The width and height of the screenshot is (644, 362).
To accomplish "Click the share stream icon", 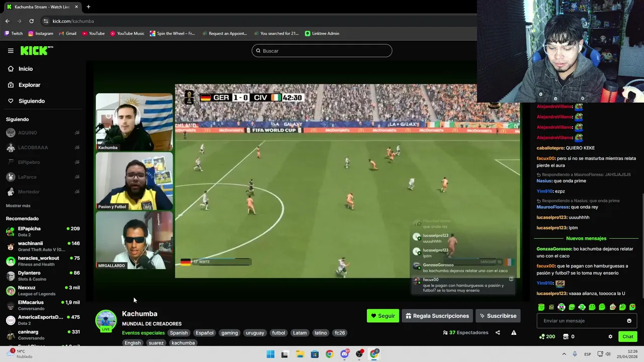I will click(498, 332).
